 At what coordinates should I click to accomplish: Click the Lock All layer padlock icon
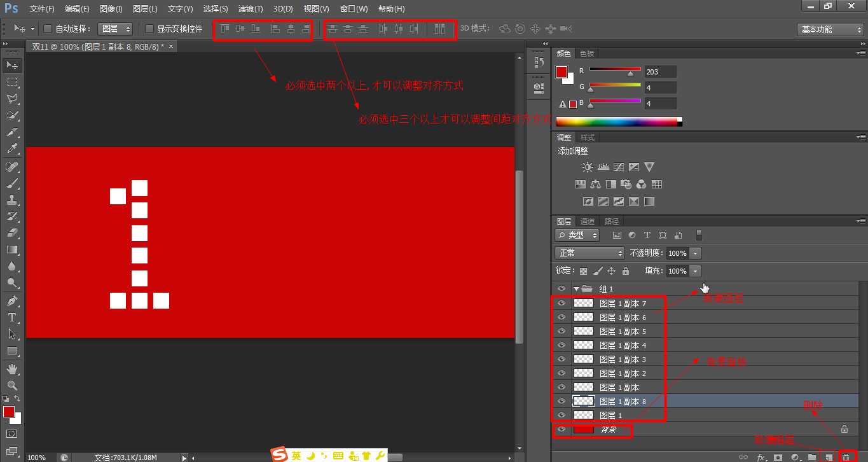pyautogui.click(x=626, y=271)
